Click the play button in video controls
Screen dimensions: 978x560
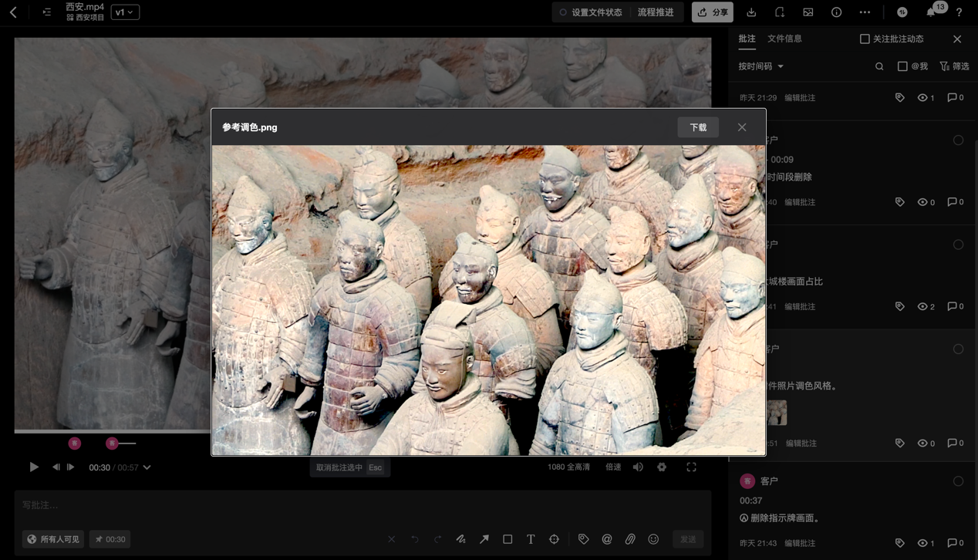(34, 467)
